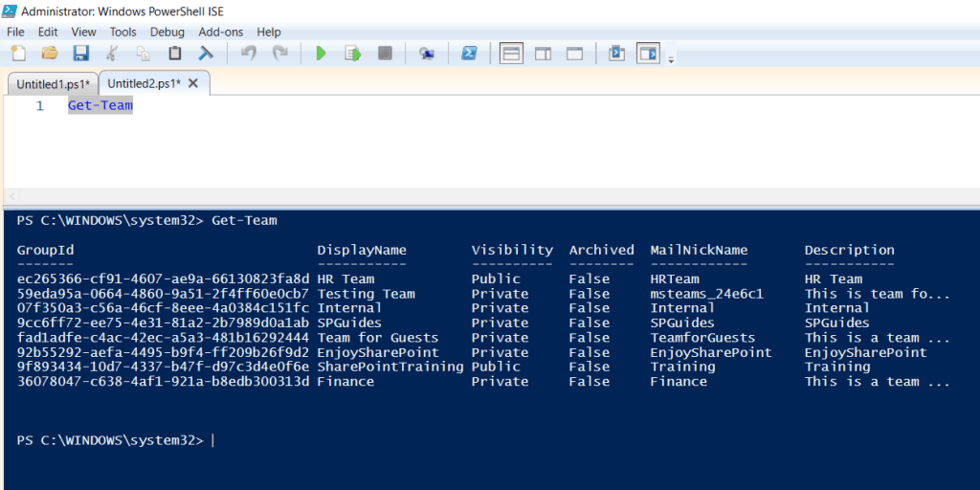The width and height of the screenshot is (980, 490).
Task: Create a new script file
Action: click(19, 54)
